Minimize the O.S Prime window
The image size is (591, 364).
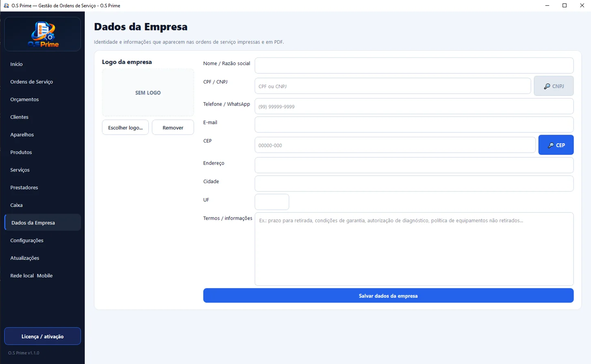click(547, 5)
